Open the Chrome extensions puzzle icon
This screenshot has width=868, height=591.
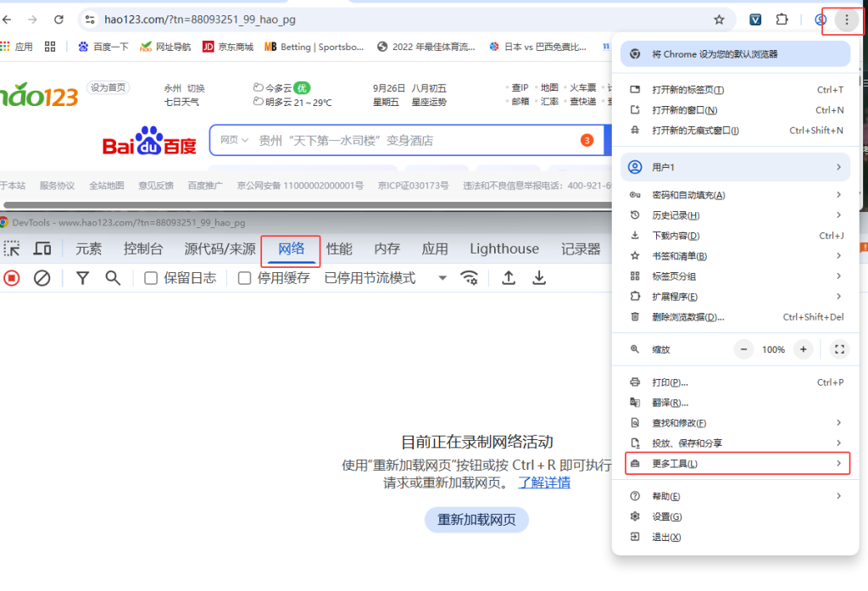pos(782,19)
